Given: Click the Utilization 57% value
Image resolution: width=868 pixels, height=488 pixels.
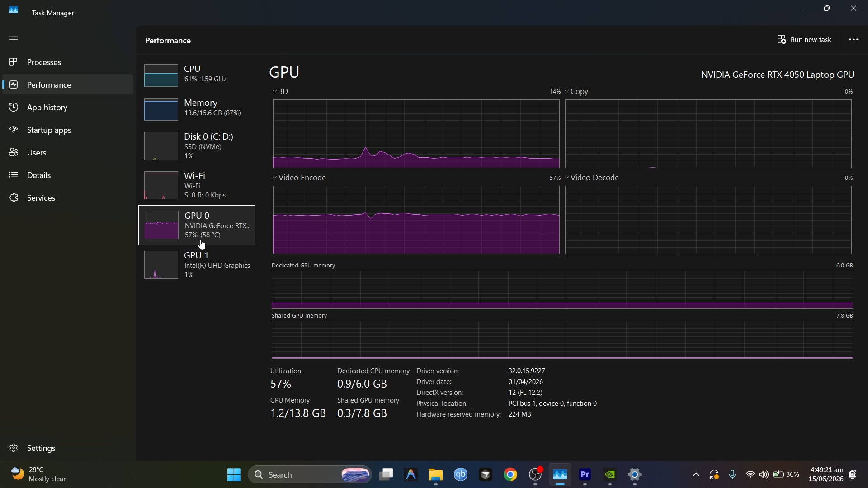Looking at the screenshot, I should click(281, 384).
